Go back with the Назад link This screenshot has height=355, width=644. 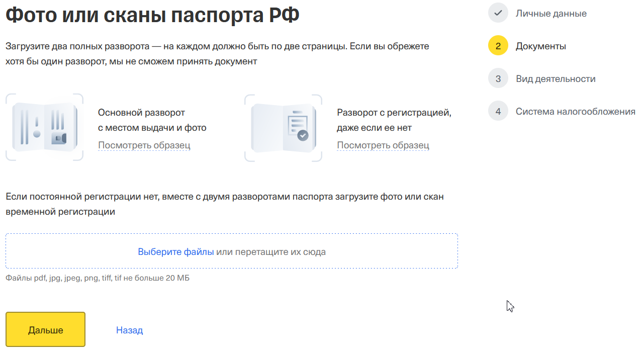point(129,330)
